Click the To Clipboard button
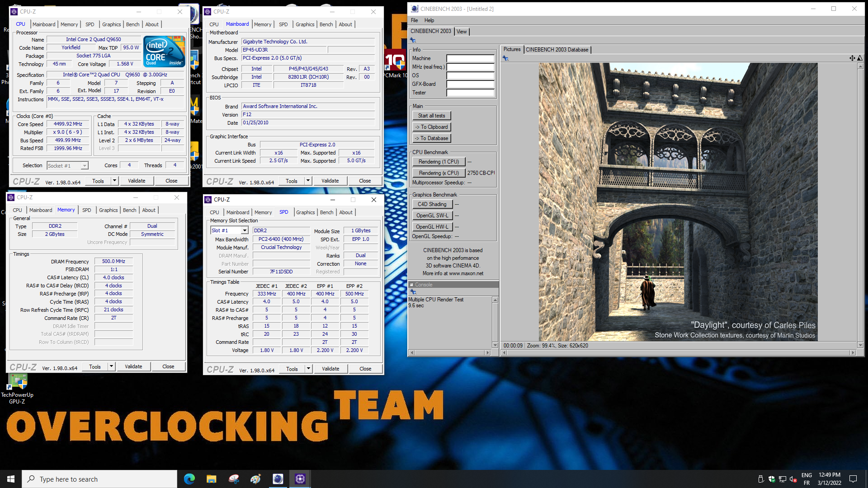Image resolution: width=868 pixels, height=488 pixels. click(431, 127)
